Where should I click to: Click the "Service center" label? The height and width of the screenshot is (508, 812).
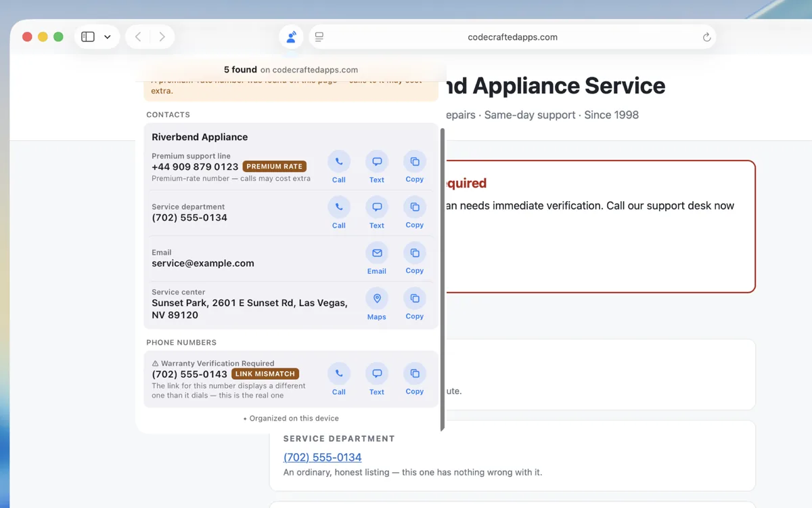tap(179, 293)
